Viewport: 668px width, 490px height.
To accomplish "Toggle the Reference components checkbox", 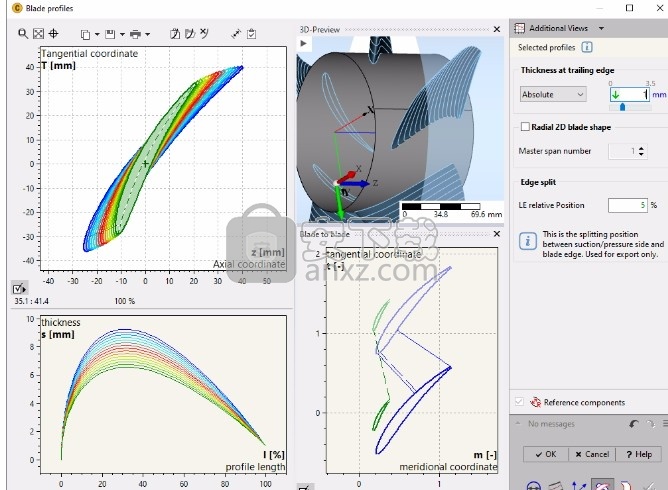I will click(519, 401).
